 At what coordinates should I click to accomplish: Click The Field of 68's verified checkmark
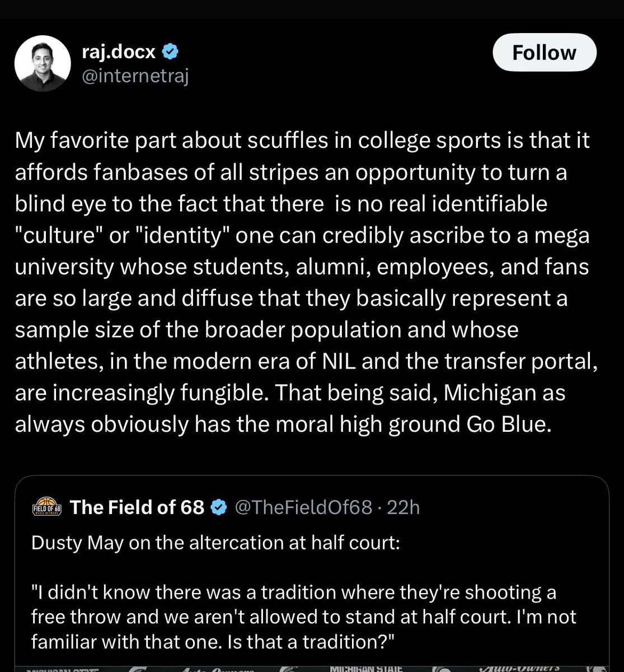pyautogui.click(x=219, y=507)
